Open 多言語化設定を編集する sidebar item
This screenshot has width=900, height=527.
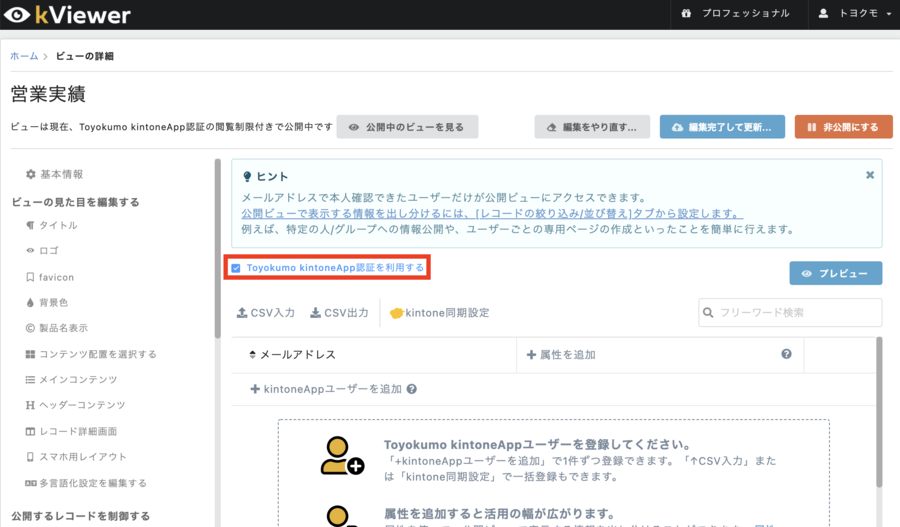[86, 483]
